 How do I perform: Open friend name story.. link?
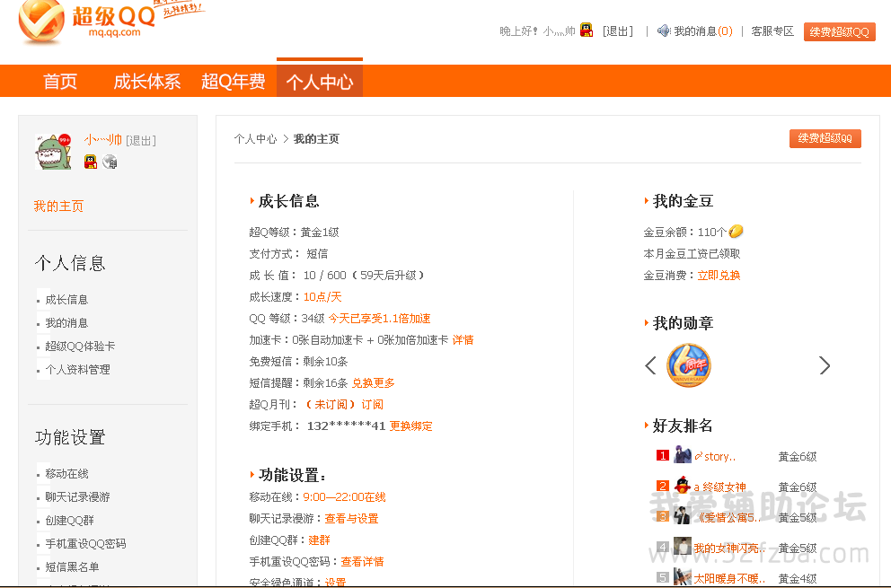click(x=715, y=456)
